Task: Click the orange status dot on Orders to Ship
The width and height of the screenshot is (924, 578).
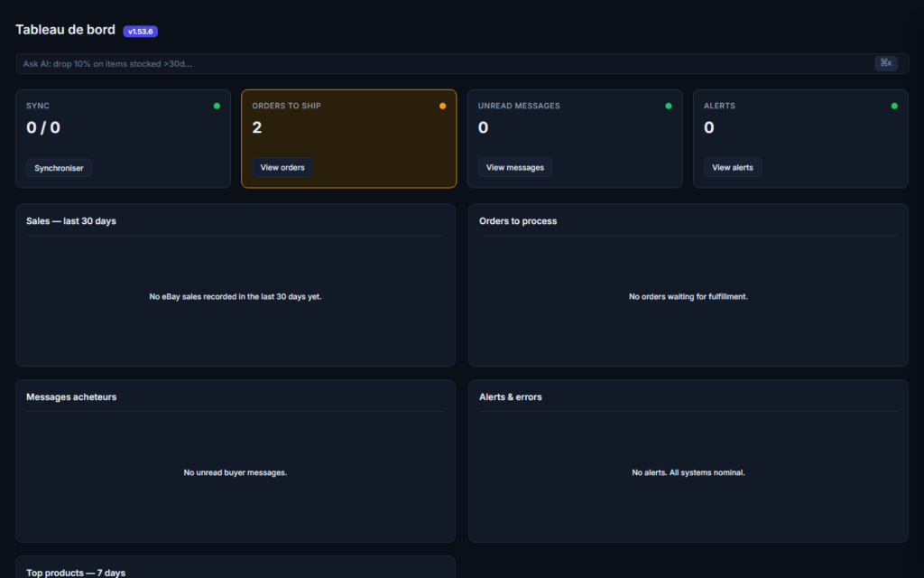Action: (x=442, y=107)
